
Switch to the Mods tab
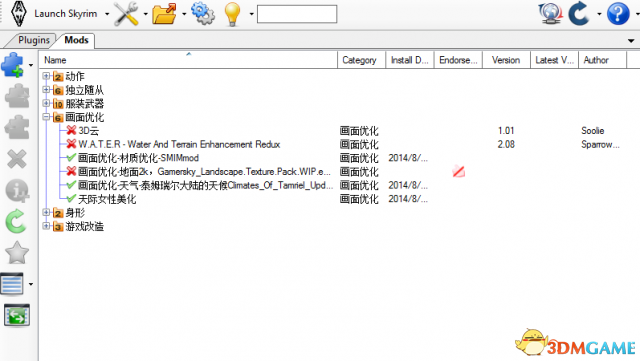76,40
